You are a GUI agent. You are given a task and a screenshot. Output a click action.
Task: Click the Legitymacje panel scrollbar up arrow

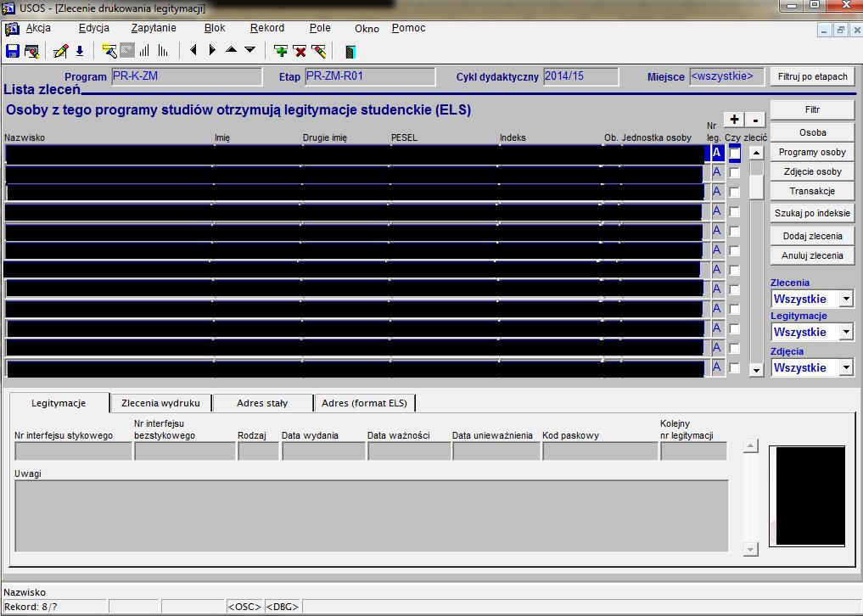point(751,446)
